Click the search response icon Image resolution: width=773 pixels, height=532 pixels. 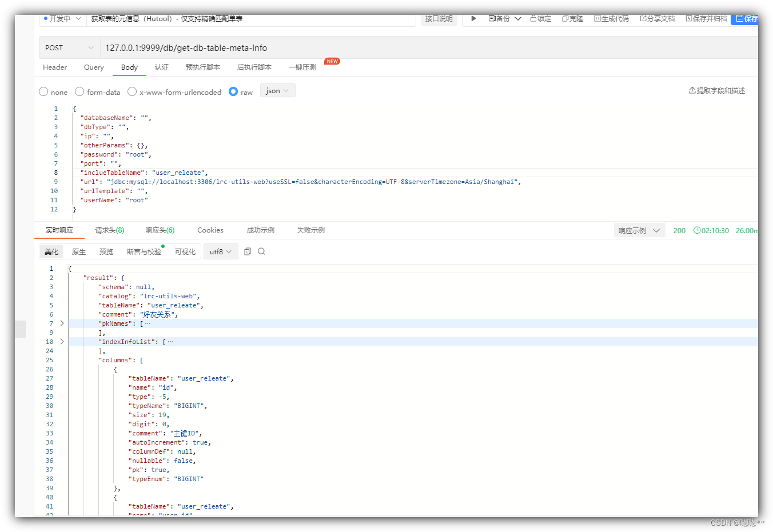click(x=261, y=251)
